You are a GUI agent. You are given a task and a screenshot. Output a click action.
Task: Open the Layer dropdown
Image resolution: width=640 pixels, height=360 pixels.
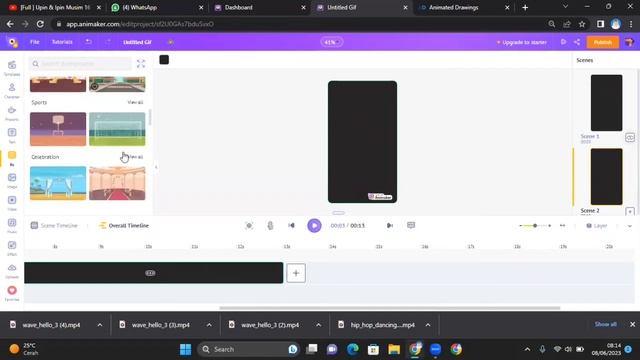[x=597, y=225]
